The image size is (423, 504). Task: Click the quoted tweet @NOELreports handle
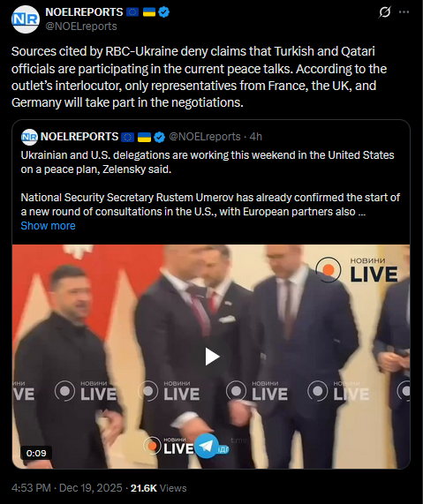pos(205,137)
